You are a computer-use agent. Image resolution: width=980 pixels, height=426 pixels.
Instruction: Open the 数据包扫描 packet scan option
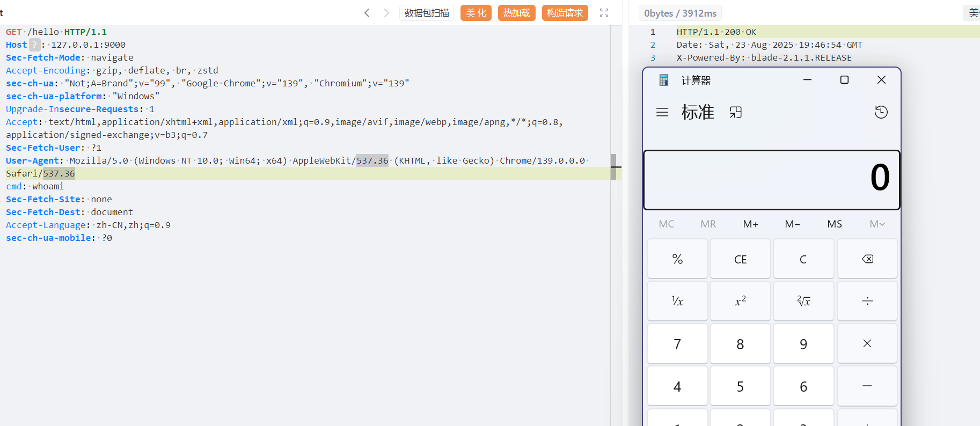pyautogui.click(x=427, y=13)
